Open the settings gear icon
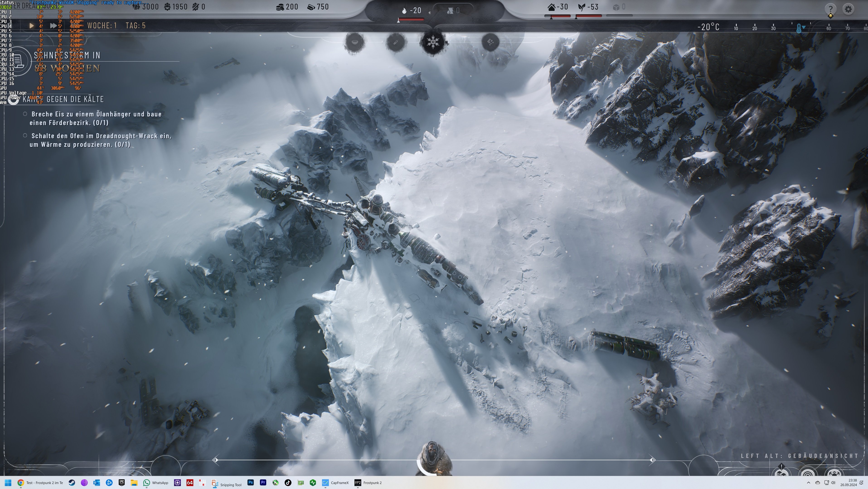 point(848,9)
